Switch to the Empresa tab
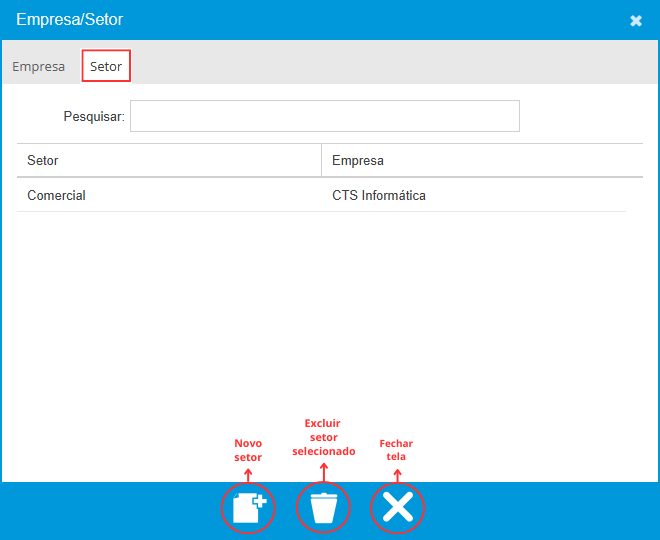Screen dimensions: 660x540 click(x=38, y=67)
